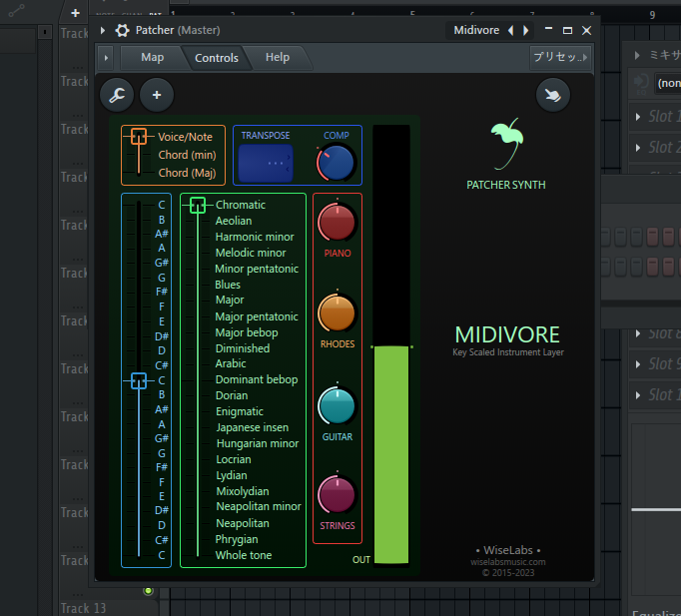
Task: Click the plus add-control button in Patcher
Action: 157,95
